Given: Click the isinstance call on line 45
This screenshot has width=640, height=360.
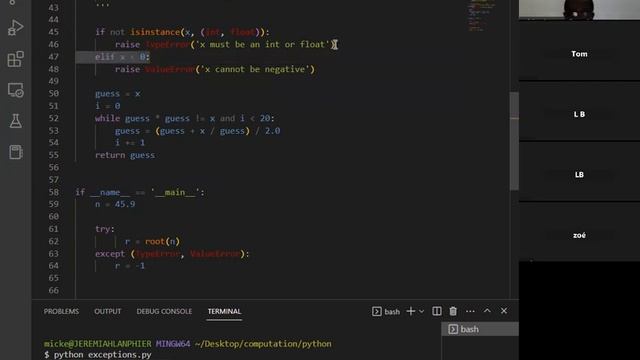Looking at the screenshot, I should coord(199,32).
